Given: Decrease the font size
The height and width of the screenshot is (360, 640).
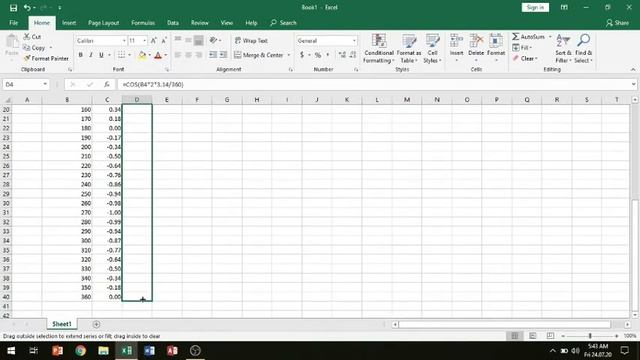Looking at the screenshot, I should pos(164,40).
